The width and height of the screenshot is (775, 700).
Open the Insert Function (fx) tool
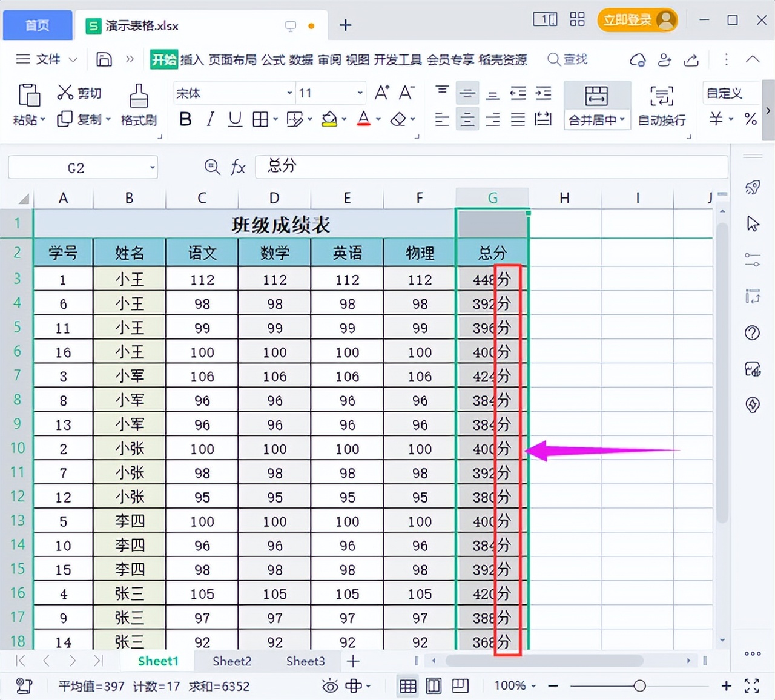(x=237, y=167)
